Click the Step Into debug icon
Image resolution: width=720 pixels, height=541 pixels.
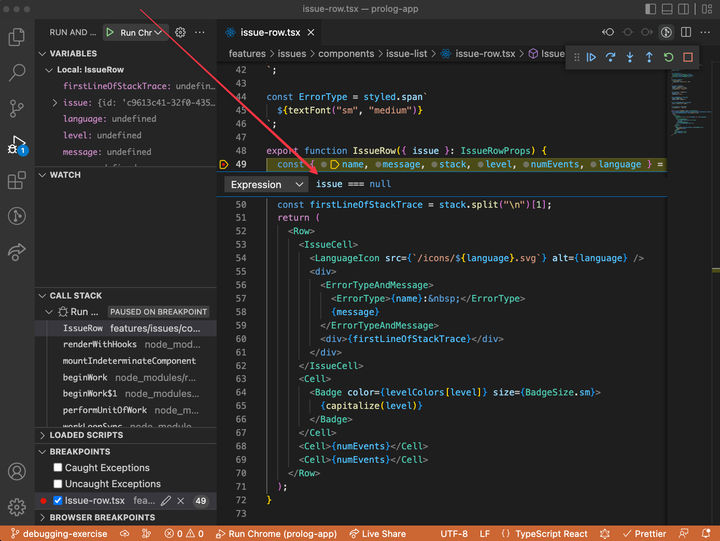[630, 57]
